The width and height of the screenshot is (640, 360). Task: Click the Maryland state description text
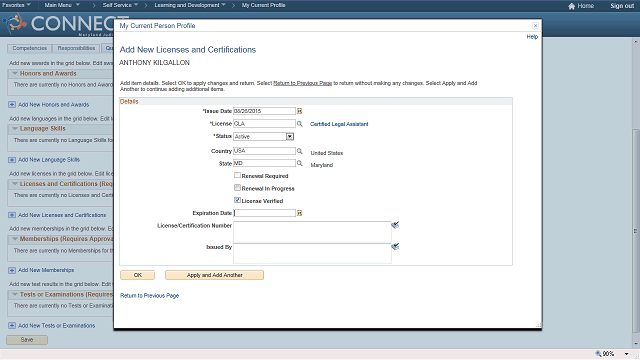(x=322, y=165)
